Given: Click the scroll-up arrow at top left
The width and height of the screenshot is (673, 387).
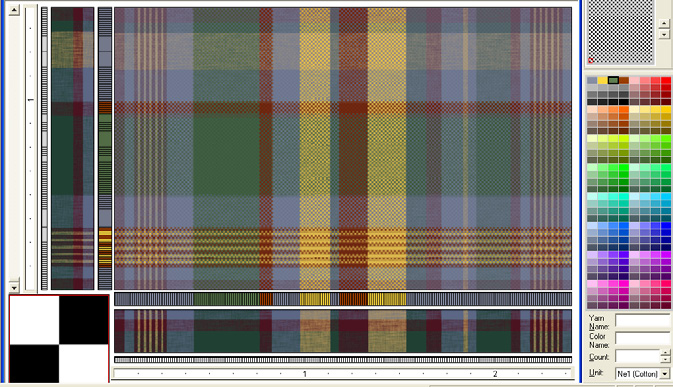Looking at the screenshot, I should pyautogui.click(x=14, y=10).
